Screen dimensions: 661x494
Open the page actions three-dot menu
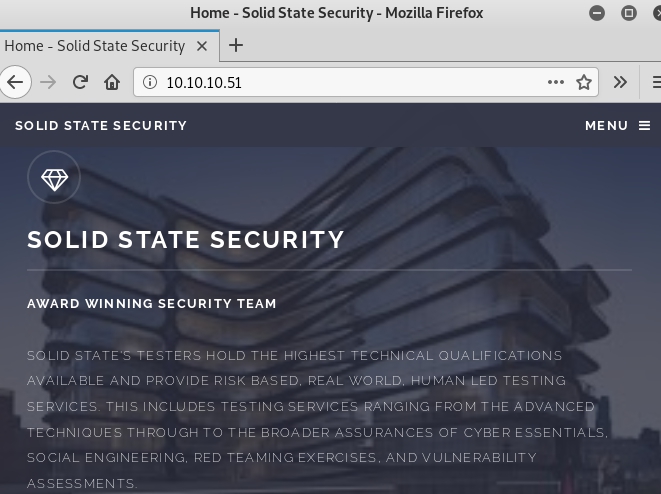[556, 82]
